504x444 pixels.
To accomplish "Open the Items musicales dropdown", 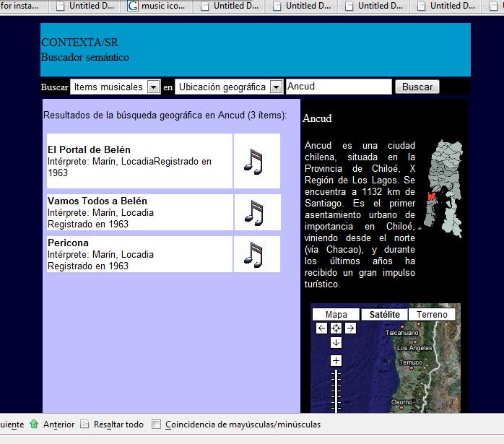I will tap(115, 87).
